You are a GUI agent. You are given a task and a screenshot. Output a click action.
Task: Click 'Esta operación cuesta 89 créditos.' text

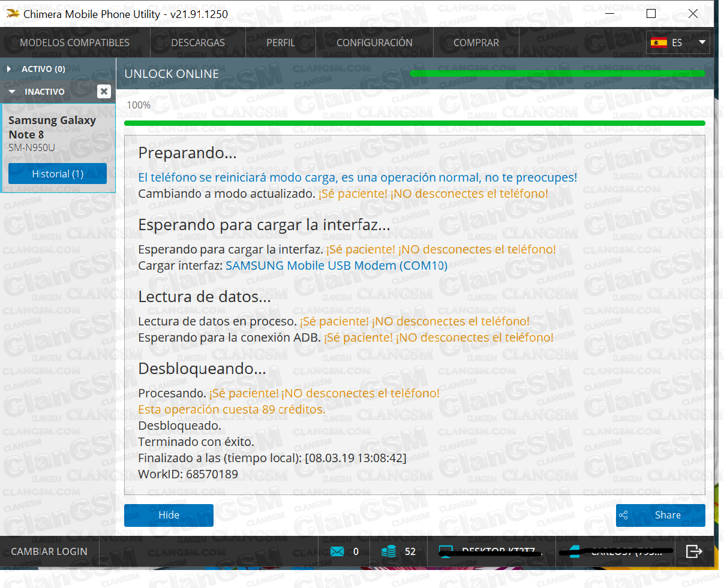point(232,409)
